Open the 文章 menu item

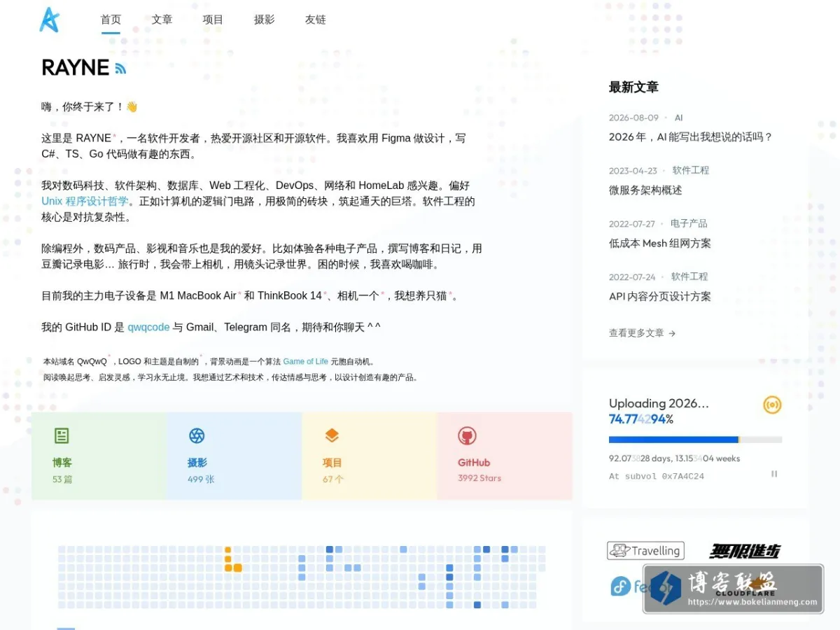coord(162,20)
